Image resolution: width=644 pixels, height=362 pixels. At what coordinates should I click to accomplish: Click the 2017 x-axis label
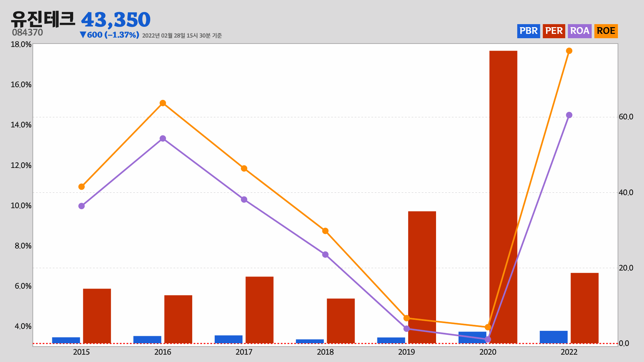coord(244,352)
